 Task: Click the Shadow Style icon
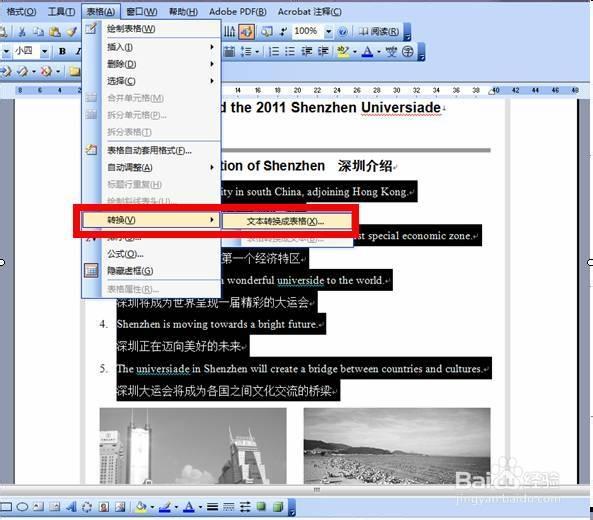(x=261, y=507)
